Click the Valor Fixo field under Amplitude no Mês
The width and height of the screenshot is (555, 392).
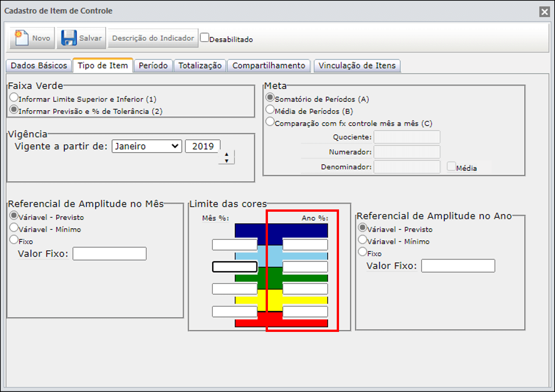click(109, 254)
